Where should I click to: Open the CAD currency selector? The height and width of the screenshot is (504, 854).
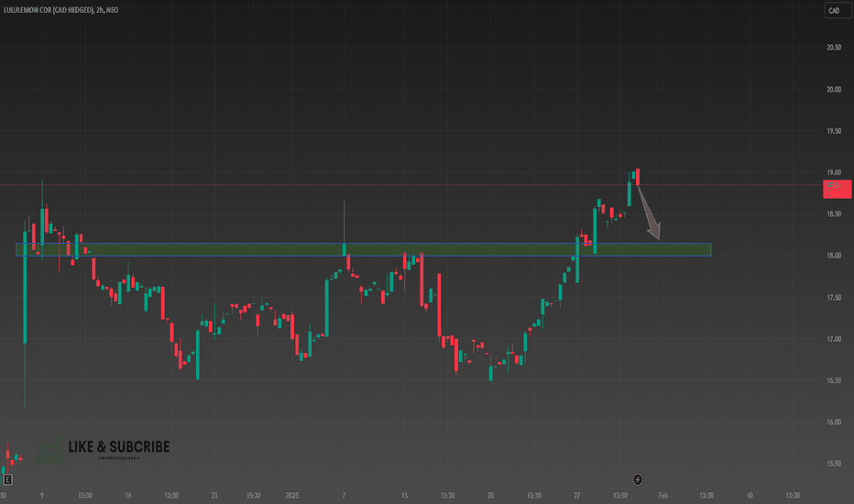coord(838,10)
